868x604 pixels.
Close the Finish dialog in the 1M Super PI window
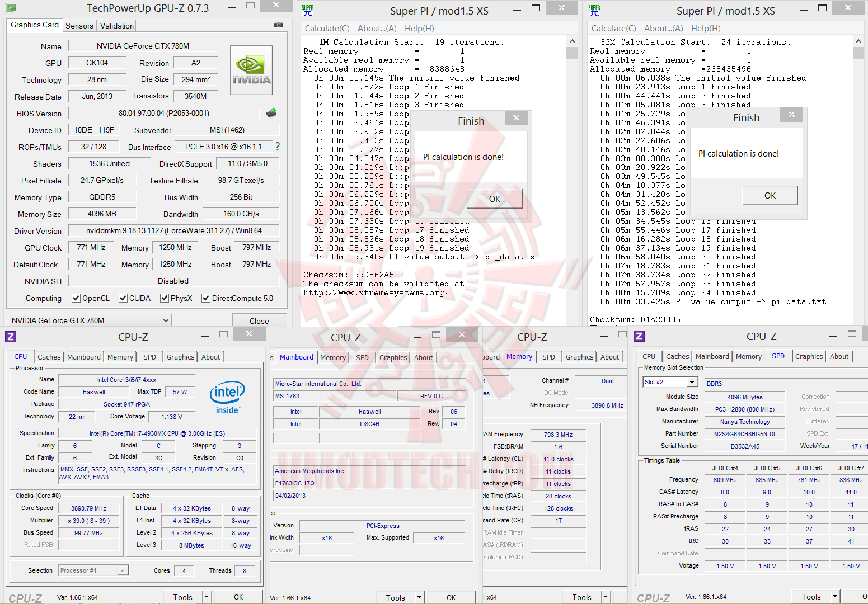(516, 118)
